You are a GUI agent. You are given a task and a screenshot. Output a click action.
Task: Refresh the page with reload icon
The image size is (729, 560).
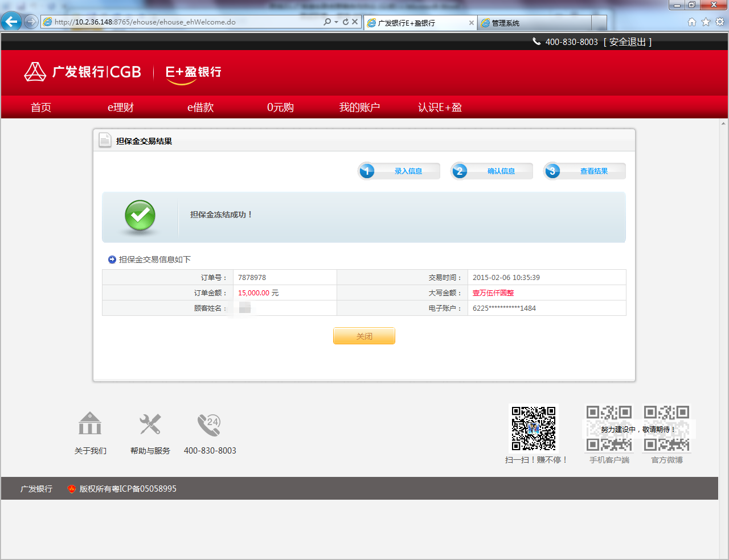tap(345, 22)
